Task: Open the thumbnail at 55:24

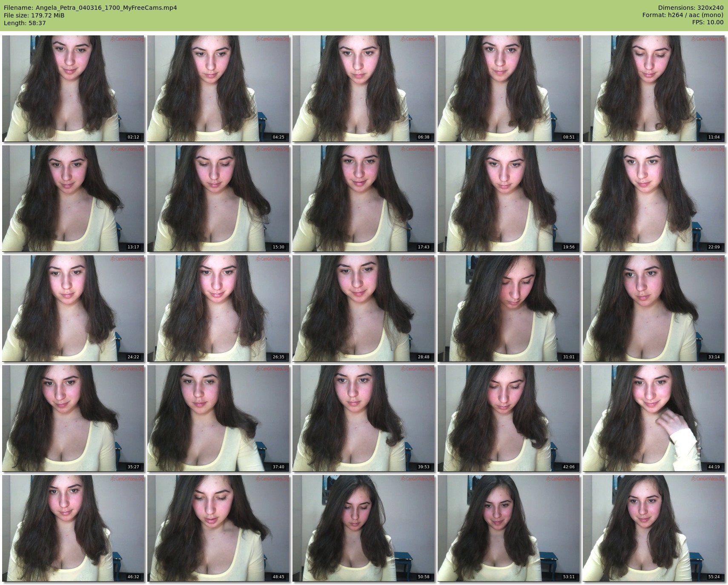Action: coord(654,528)
